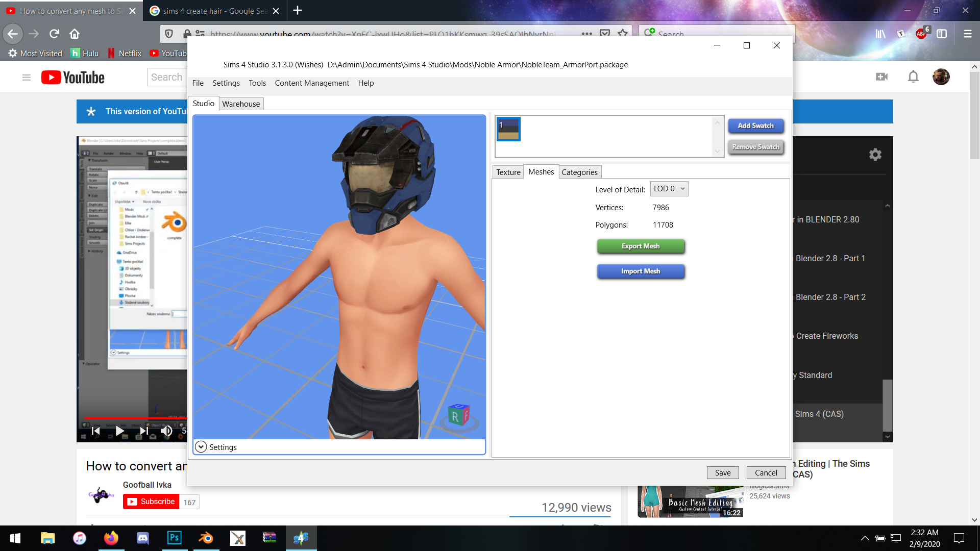980x551 pixels.
Task: Open Photoshop from taskbar
Action: click(x=174, y=538)
